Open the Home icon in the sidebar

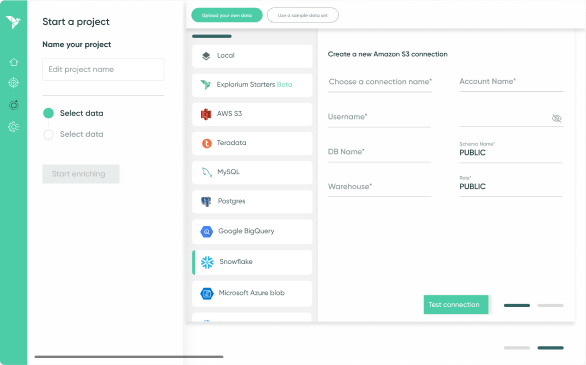tap(14, 62)
